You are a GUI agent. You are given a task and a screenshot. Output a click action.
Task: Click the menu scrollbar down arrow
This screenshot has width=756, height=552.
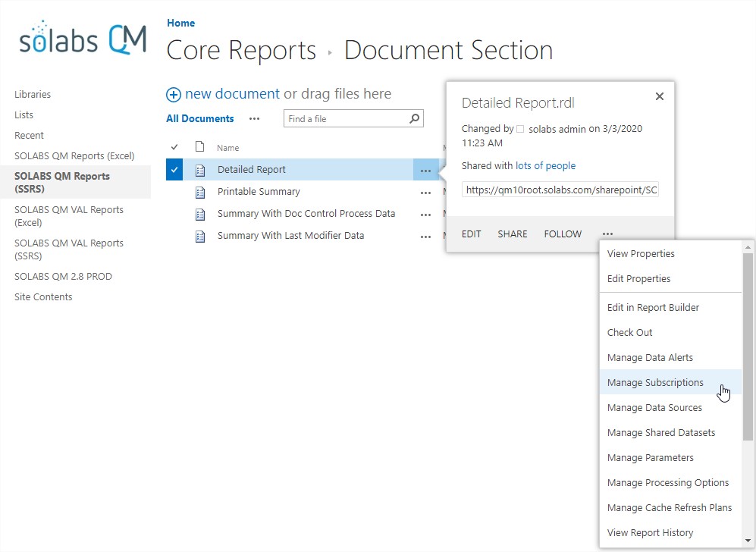pos(748,541)
